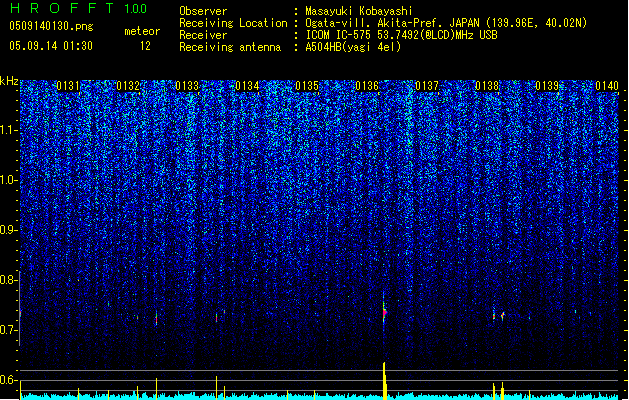Click the kHz axis unit label

point(9,81)
